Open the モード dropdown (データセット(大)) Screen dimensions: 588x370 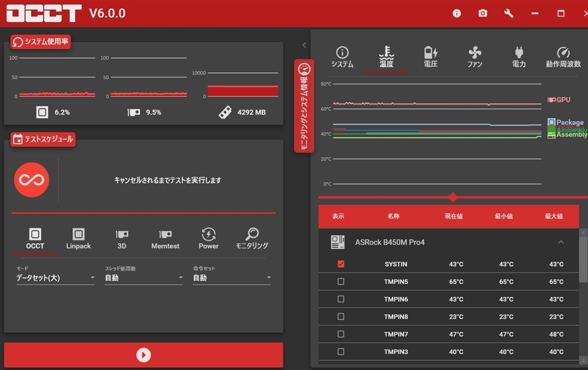(56, 278)
